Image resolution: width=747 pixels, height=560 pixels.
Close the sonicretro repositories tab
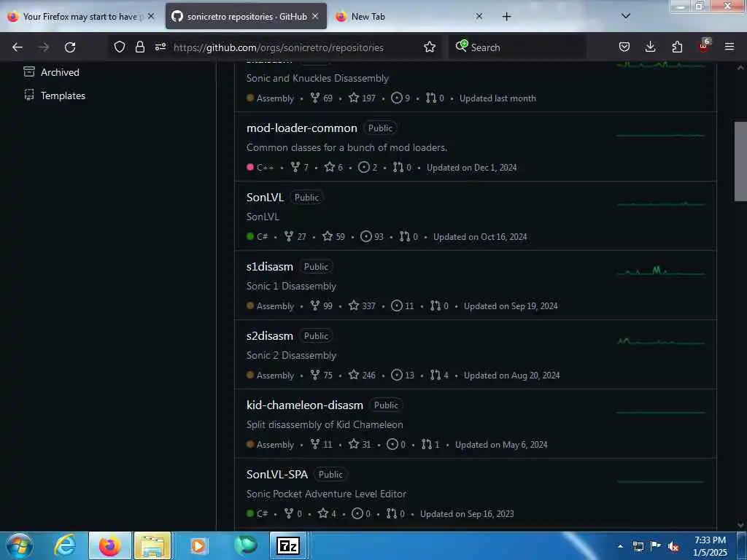(x=315, y=16)
